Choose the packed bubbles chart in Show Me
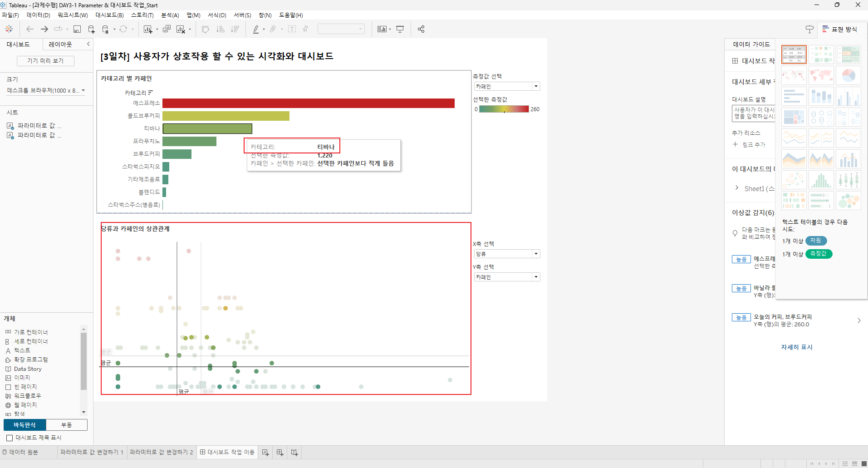 pyautogui.click(x=848, y=201)
